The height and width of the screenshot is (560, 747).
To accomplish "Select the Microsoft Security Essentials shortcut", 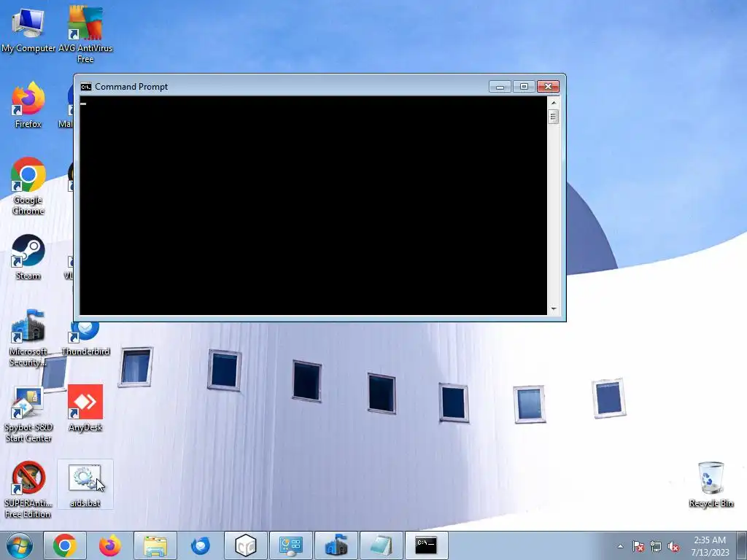I will click(28, 338).
